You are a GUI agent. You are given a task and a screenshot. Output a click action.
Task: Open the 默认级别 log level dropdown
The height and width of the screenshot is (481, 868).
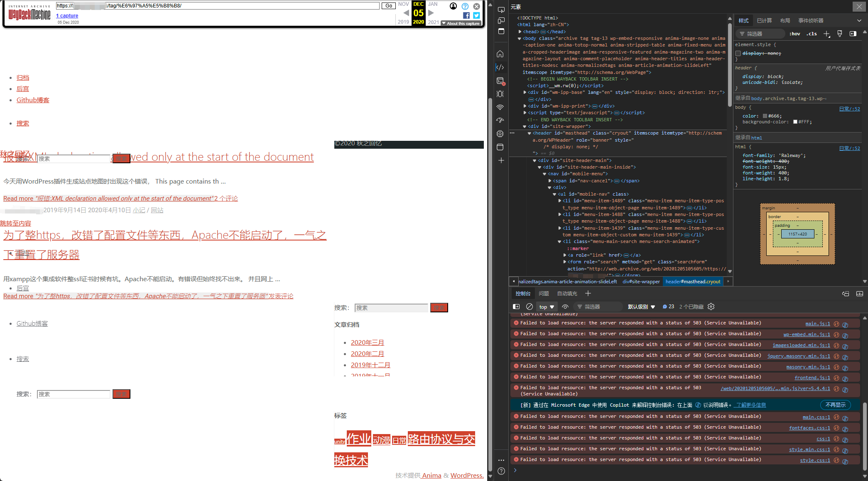(x=641, y=307)
